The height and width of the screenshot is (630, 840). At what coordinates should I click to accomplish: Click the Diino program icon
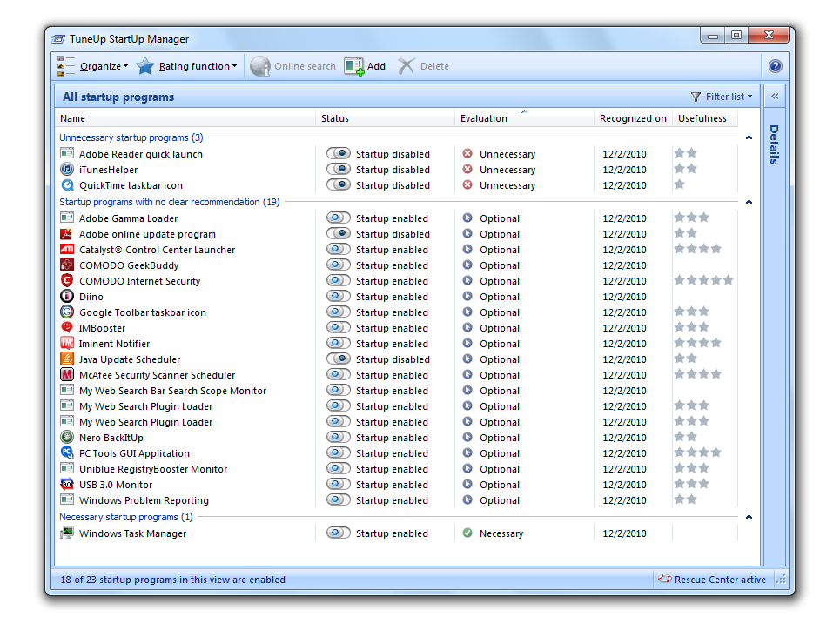point(67,296)
